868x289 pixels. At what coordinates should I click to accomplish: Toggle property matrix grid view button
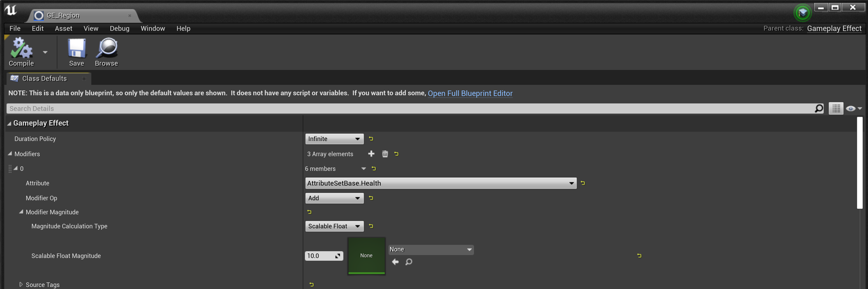tap(836, 108)
